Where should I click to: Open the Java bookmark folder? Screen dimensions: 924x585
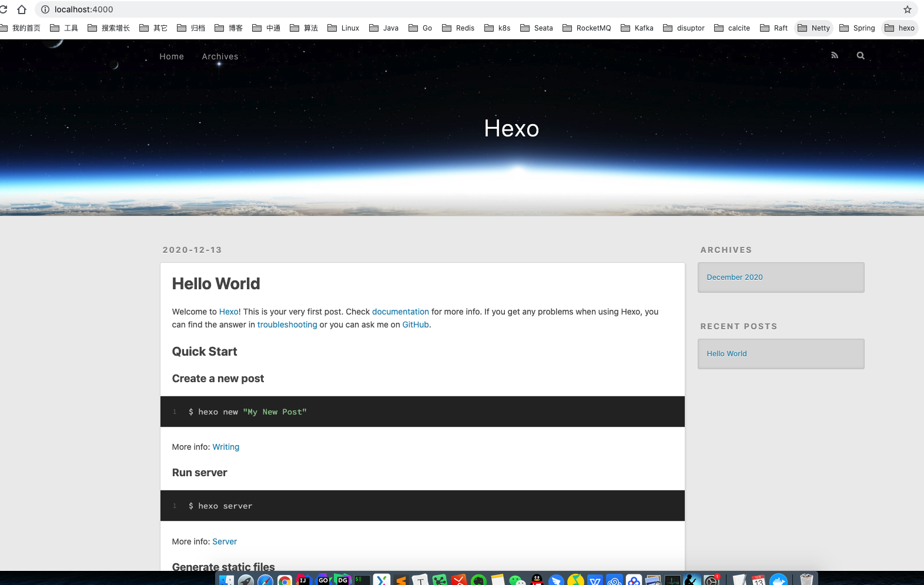[x=384, y=28]
